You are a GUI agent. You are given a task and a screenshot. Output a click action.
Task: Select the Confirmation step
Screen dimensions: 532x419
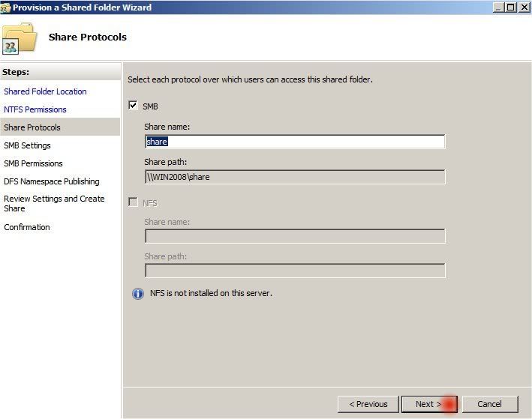pos(27,227)
